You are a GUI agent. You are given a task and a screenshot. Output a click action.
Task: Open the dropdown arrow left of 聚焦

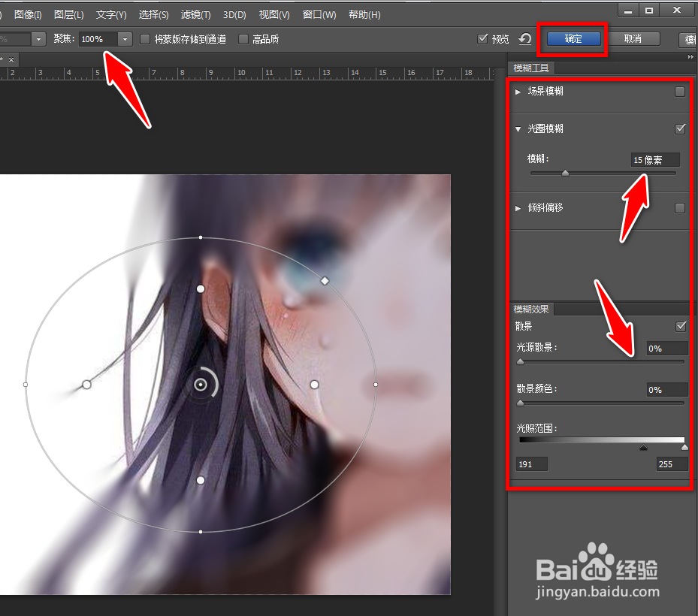(39, 39)
